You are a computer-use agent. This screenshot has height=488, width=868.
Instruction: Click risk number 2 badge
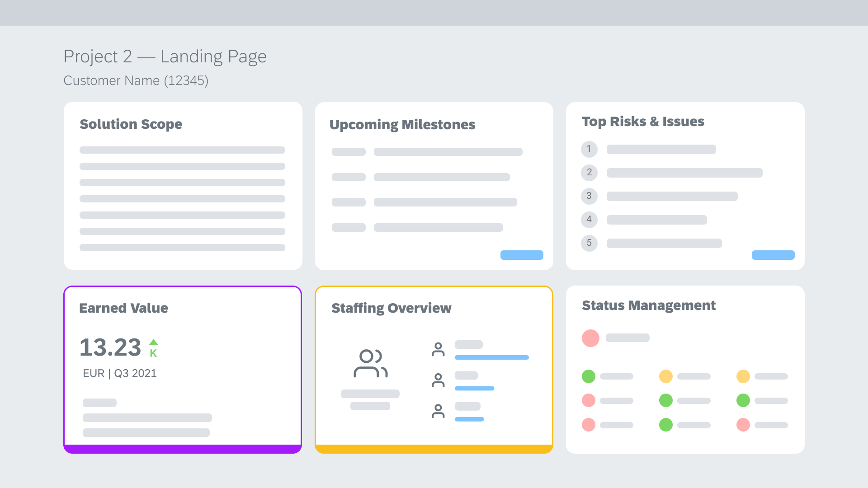click(589, 173)
